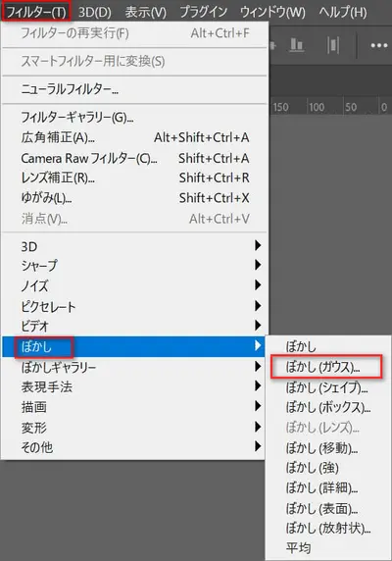The image size is (392, 561).
Task: Choose ぼかし (移動)... in the submenu
Action: [328, 447]
